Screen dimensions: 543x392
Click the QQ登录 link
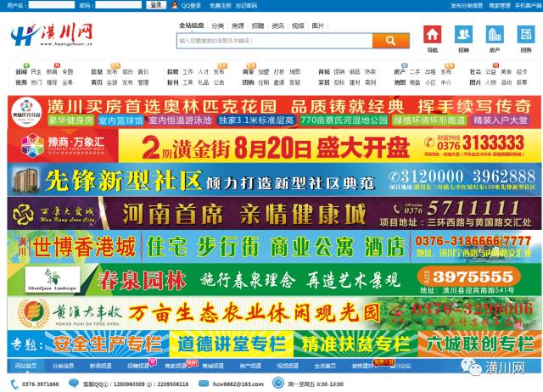pyautogui.click(x=191, y=6)
